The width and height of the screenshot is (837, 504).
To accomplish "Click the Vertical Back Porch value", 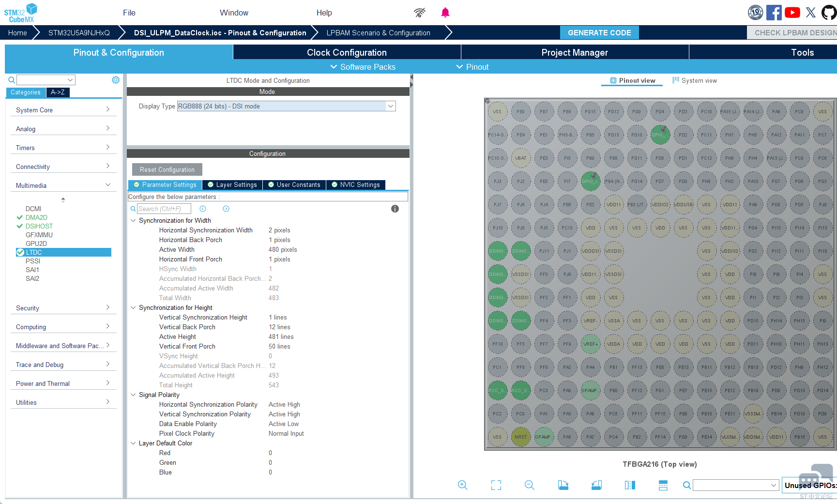I will (279, 327).
